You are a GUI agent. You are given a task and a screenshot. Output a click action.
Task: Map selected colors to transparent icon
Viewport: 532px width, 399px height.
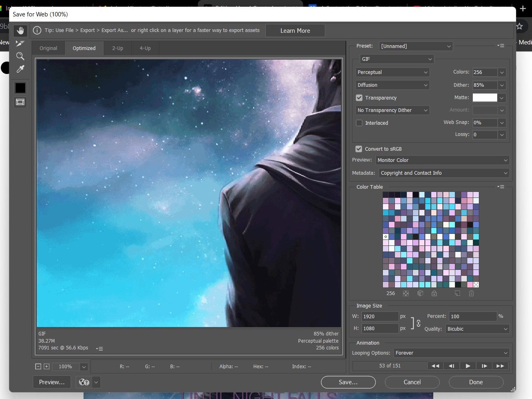pos(406,293)
